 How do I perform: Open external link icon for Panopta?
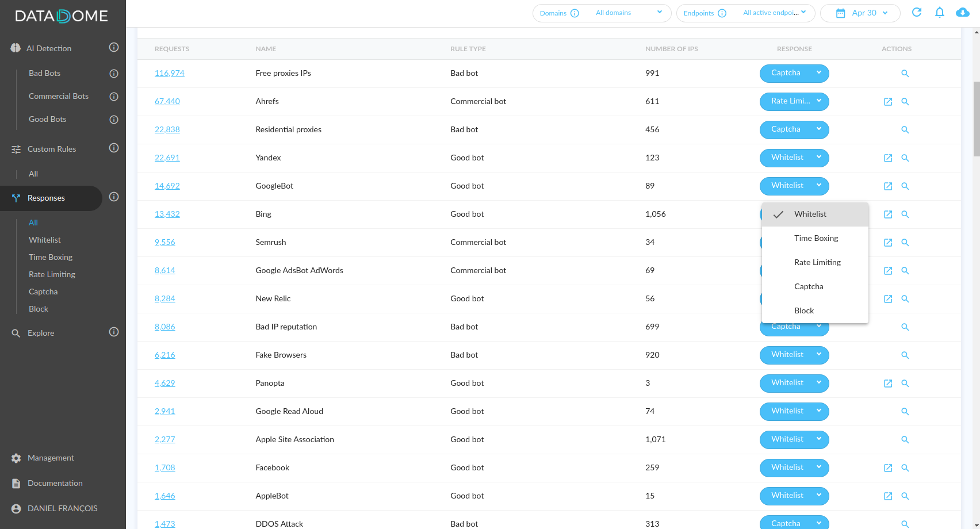coord(888,384)
